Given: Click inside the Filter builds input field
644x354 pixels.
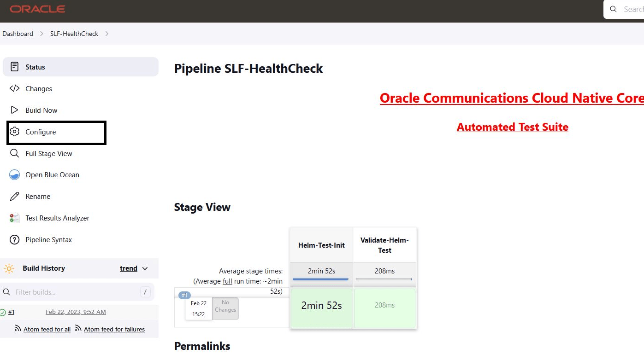Looking at the screenshot, I should pyautogui.click(x=74, y=292).
